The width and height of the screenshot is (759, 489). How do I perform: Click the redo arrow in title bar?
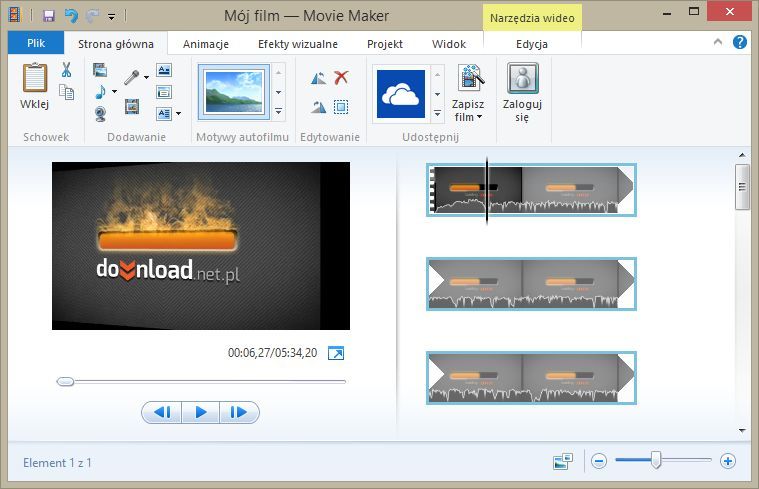click(x=92, y=16)
